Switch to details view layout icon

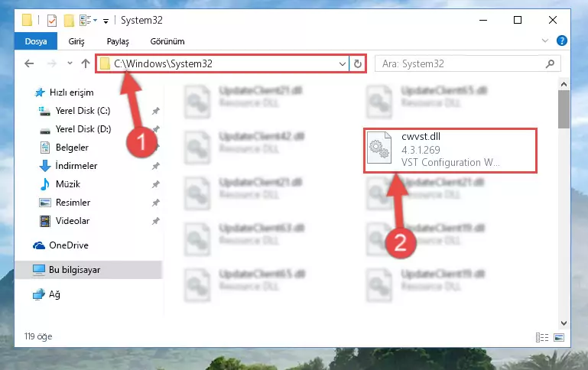542,337
